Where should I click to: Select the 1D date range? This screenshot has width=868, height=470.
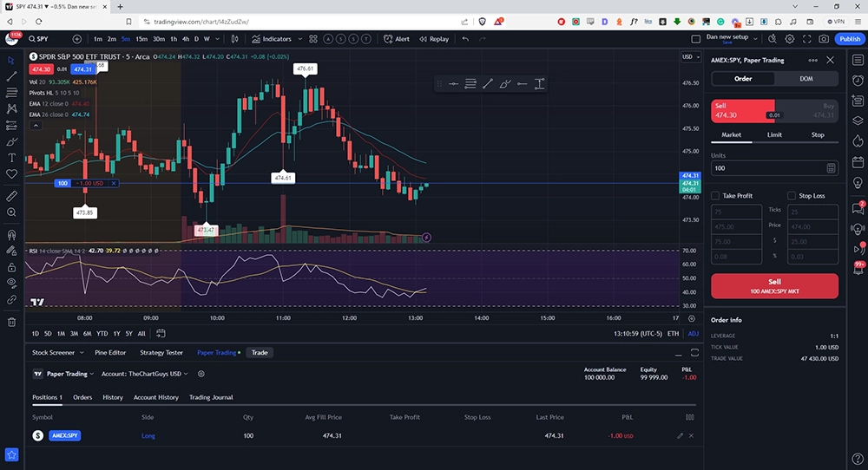coord(36,334)
